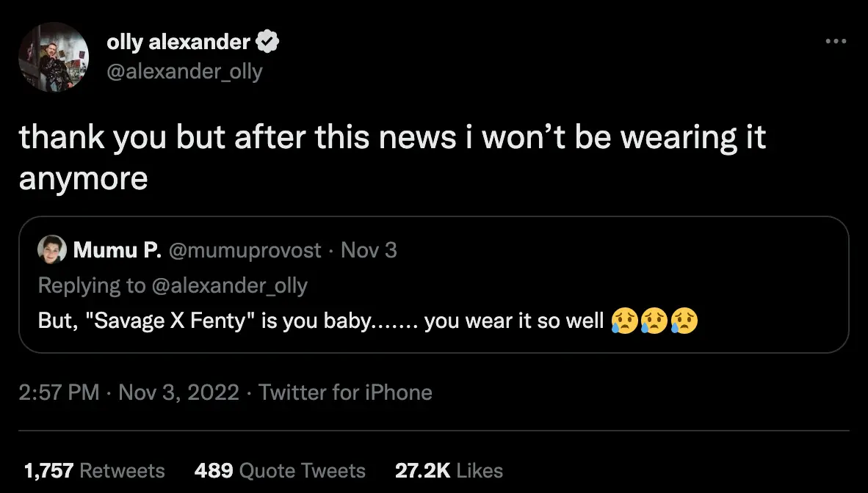868x493 pixels.
Task: Open the tweet's three-dot more options menu
Action: point(836,42)
